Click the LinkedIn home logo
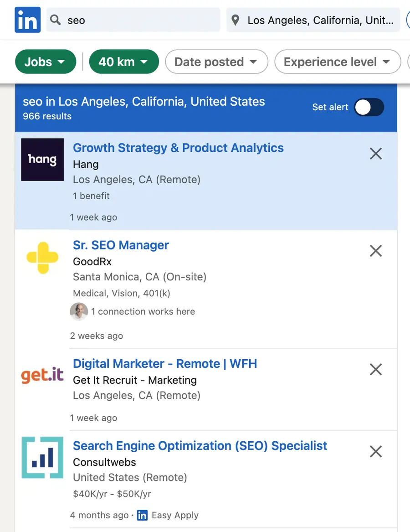This screenshot has height=532, width=410. pos(27,20)
